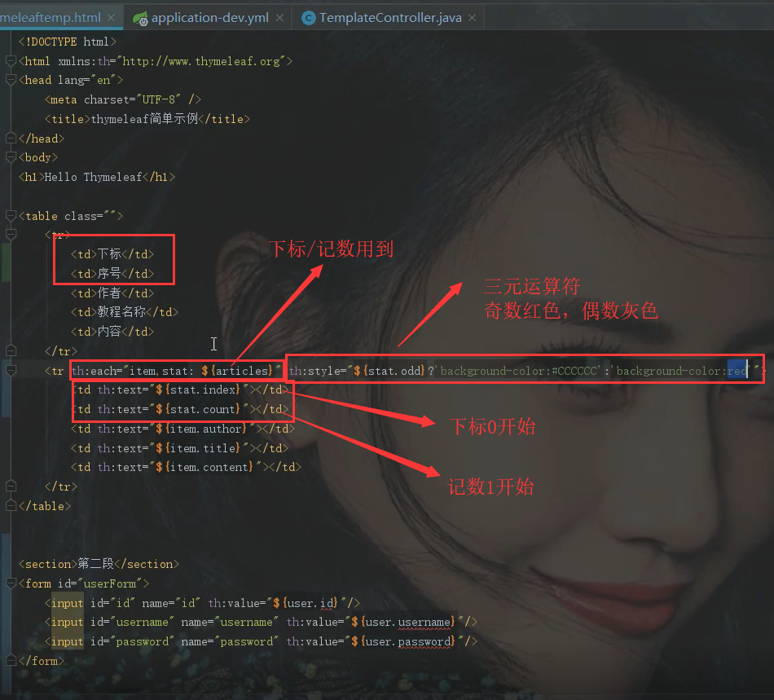The image size is (774, 700).
Task: Collapse the form userForm fold marker
Action: pos(11,583)
